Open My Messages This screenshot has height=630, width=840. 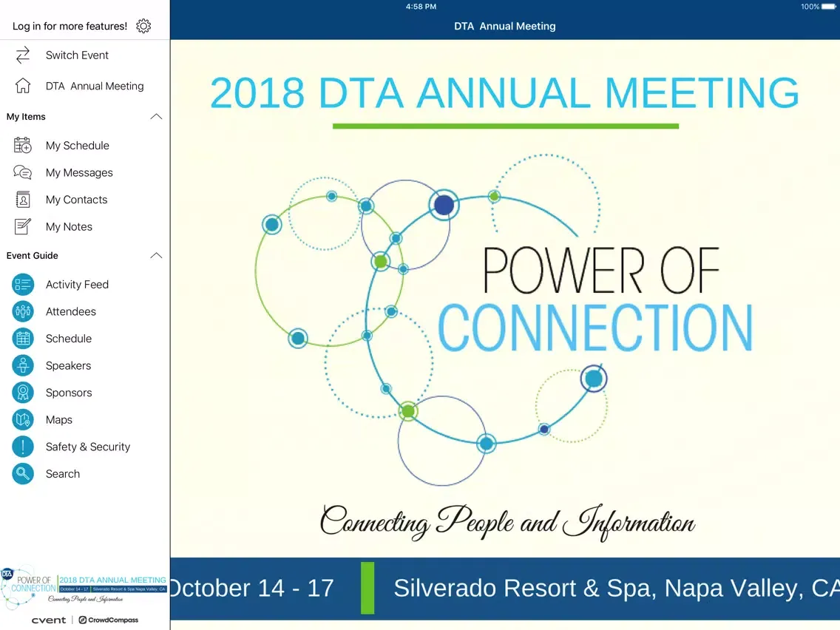84,172
